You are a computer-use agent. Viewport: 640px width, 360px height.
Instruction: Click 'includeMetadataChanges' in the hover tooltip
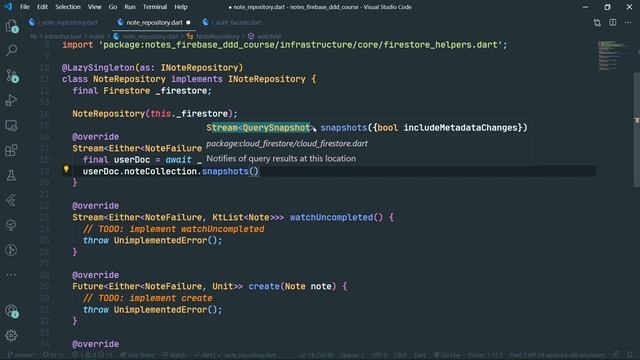click(460, 128)
